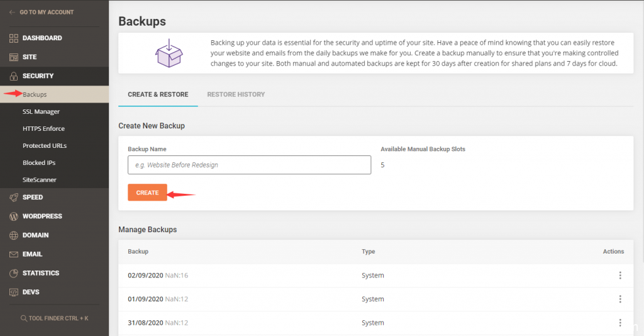Open actions menu for 01/09/2020 backup

[x=620, y=299]
